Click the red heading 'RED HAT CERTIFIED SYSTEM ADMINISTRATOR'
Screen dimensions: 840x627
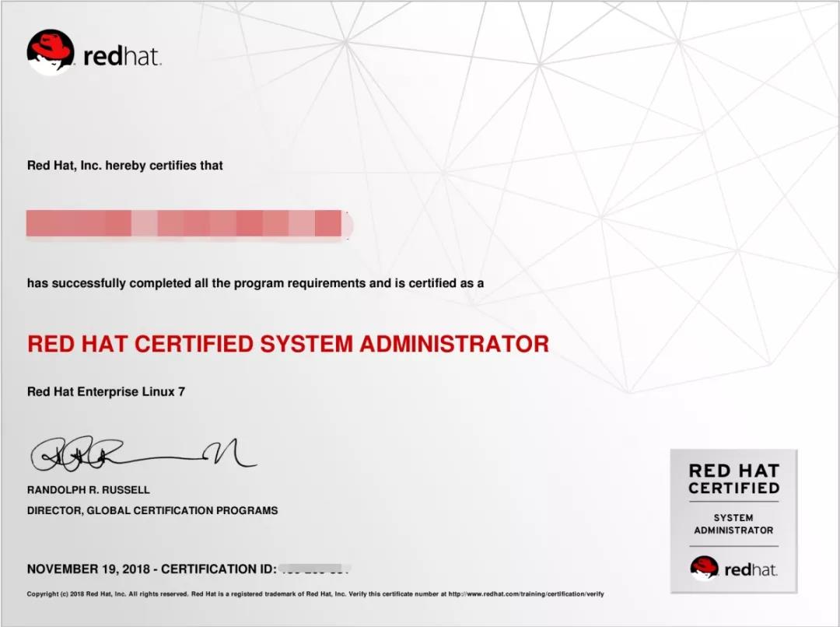coord(289,344)
